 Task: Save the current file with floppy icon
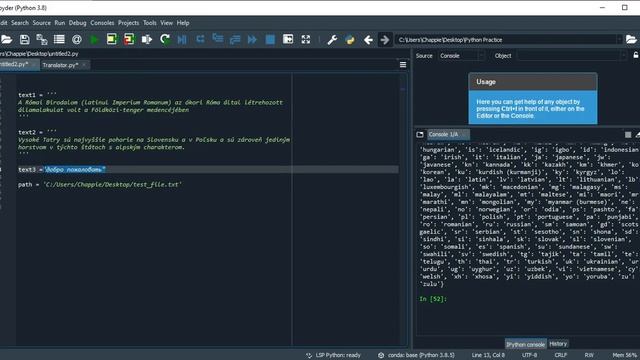(x=24, y=40)
